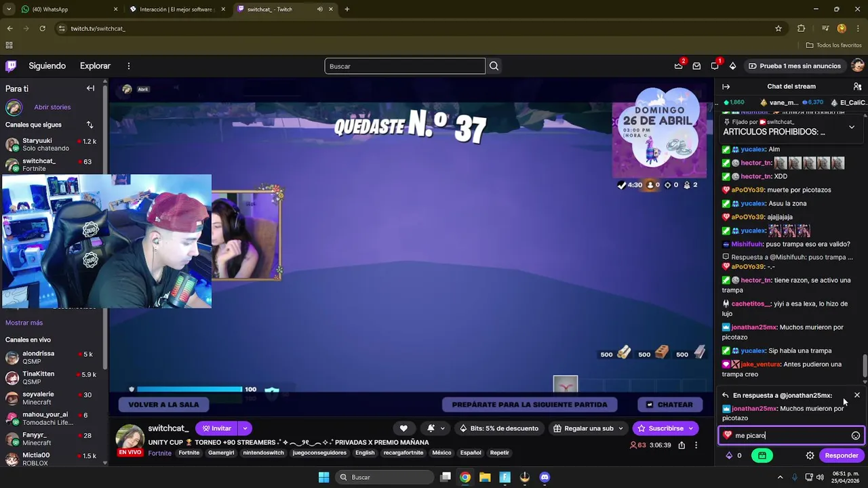Mute the switchcat_ tab audio icon
This screenshot has width=868, height=488.
[x=320, y=9]
